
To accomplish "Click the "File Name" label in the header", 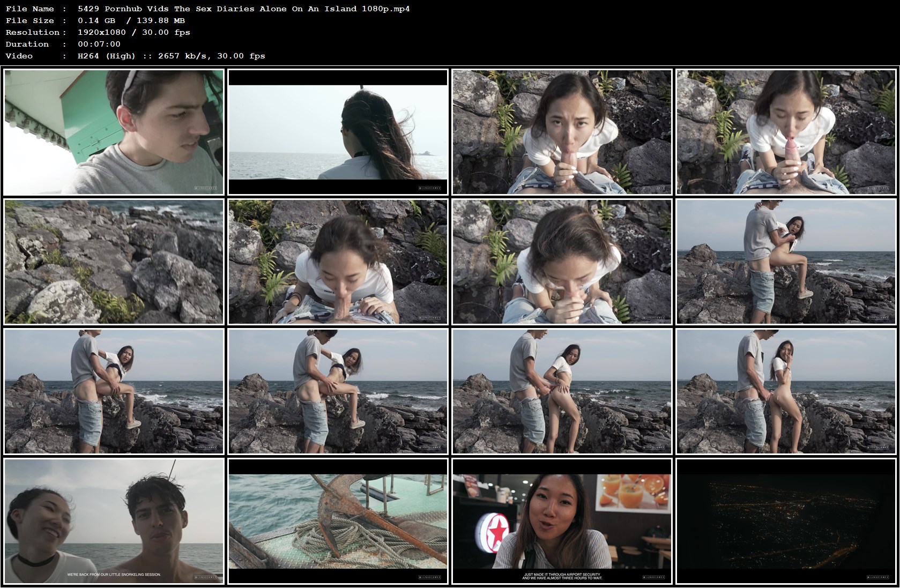I will tap(30, 9).
